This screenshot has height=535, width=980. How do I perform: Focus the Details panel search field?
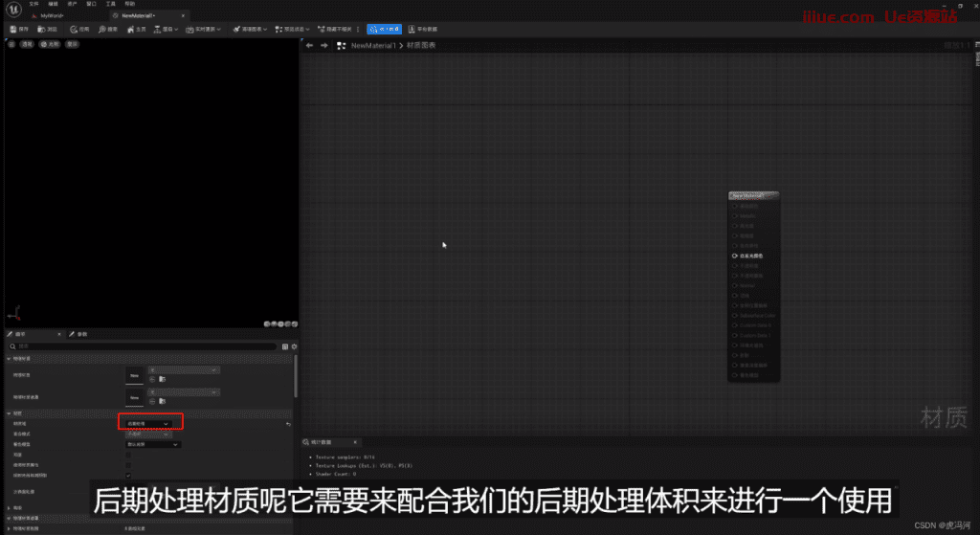point(143,346)
